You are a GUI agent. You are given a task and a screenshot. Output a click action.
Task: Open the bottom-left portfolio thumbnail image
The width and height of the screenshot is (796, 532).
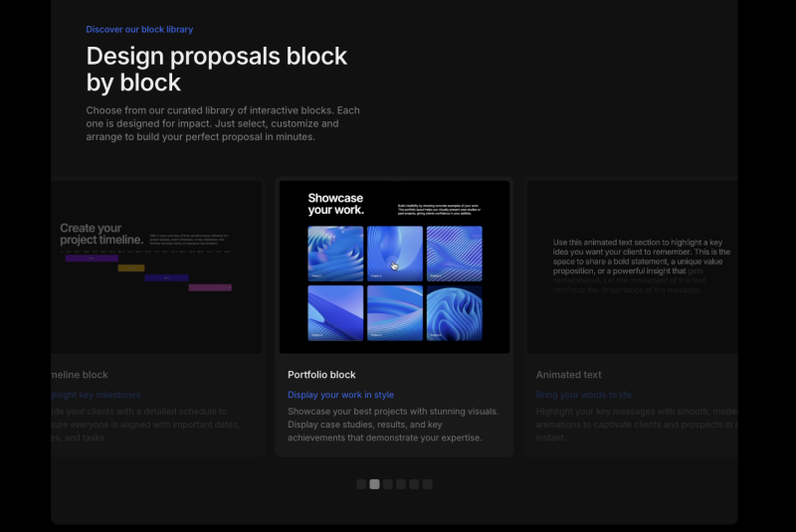335,313
